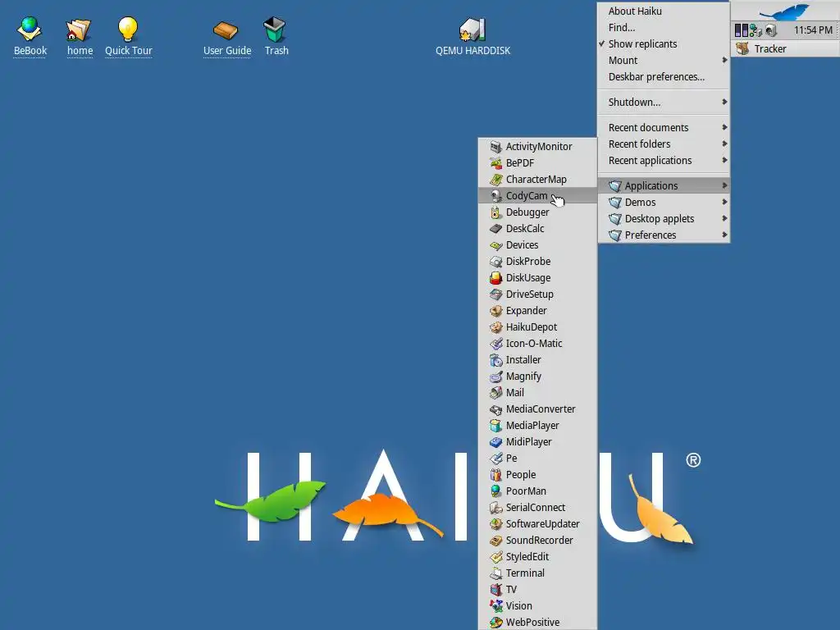Viewport: 840px width, 630px height.
Task: Select the QEMU HARDDISK volume icon
Action: (x=472, y=35)
